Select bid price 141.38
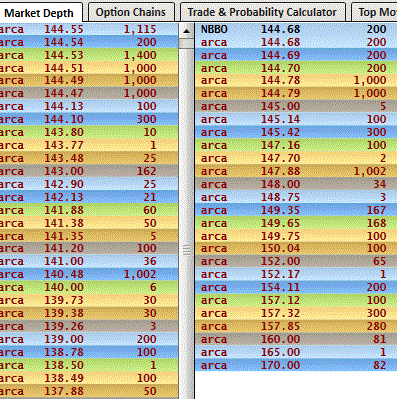This screenshot has height=399, width=397. tap(64, 223)
